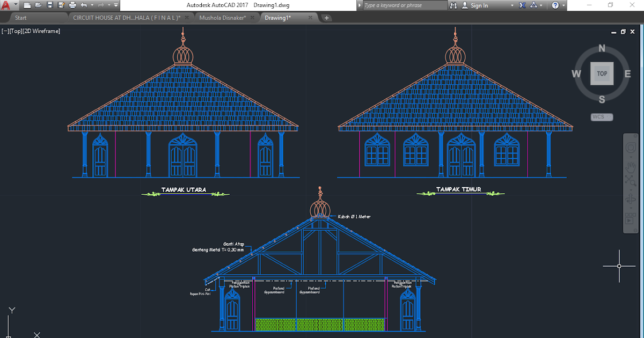The image size is (644, 338).
Task: Select the Orbit tool in navigation bar
Action: [631, 200]
